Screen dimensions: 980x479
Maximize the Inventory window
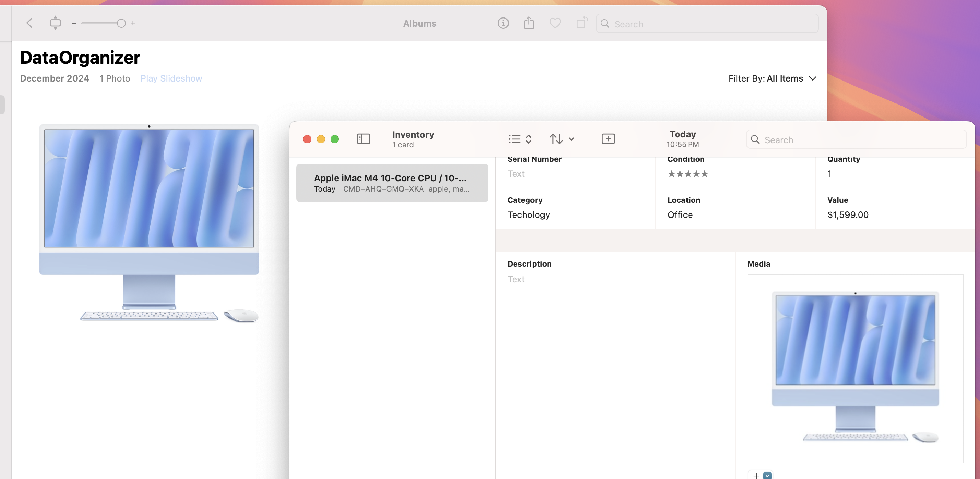pyautogui.click(x=334, y=139)
